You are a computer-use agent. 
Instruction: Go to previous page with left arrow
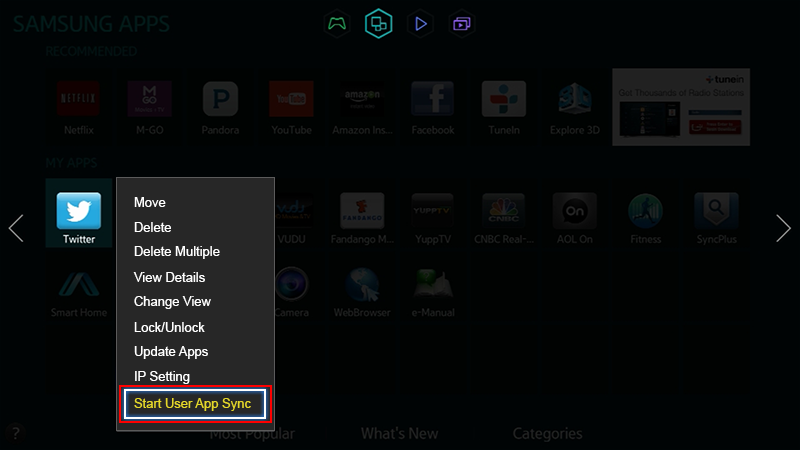[16, 229]
